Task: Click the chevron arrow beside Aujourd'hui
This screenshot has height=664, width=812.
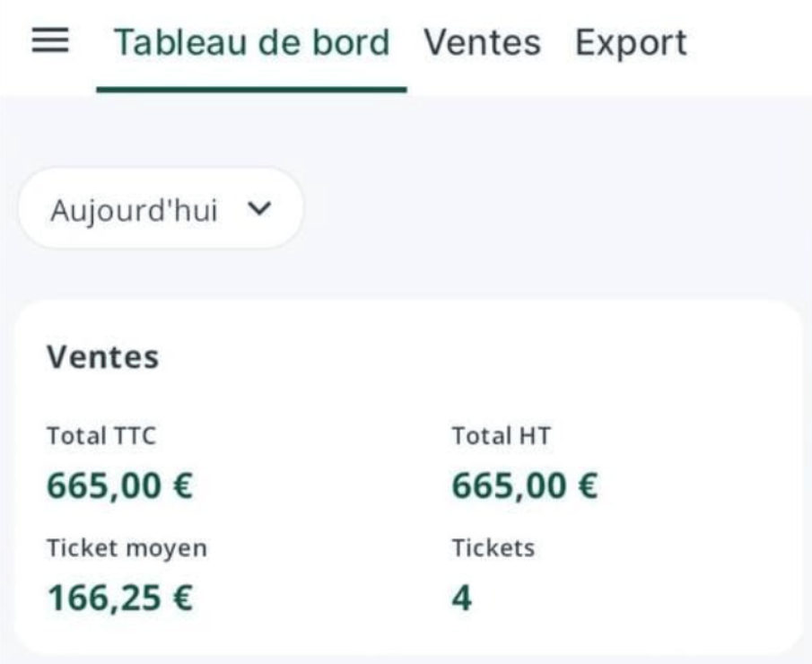Action: coord(258,208)
